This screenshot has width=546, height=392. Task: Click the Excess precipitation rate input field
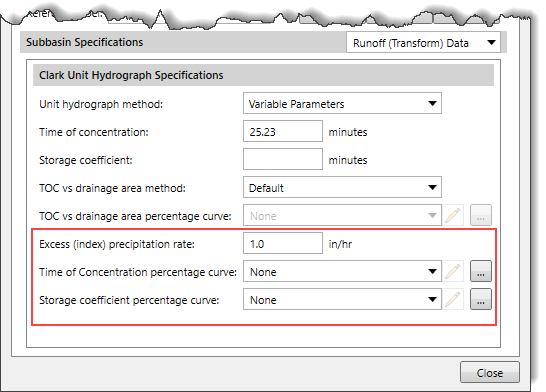tap(283, 243)
